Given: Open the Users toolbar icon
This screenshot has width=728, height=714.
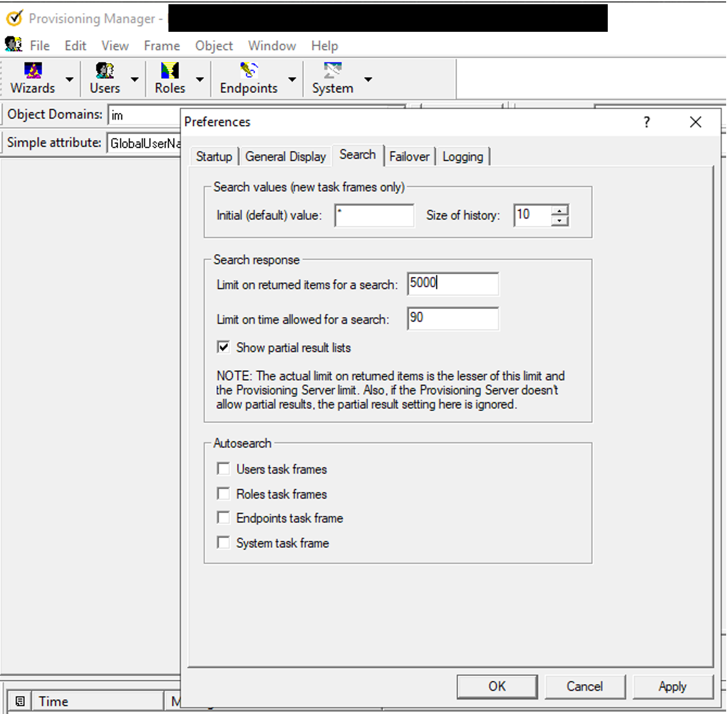Looking at the screenshot, I should pyautogui.click(x=105, y=71).
